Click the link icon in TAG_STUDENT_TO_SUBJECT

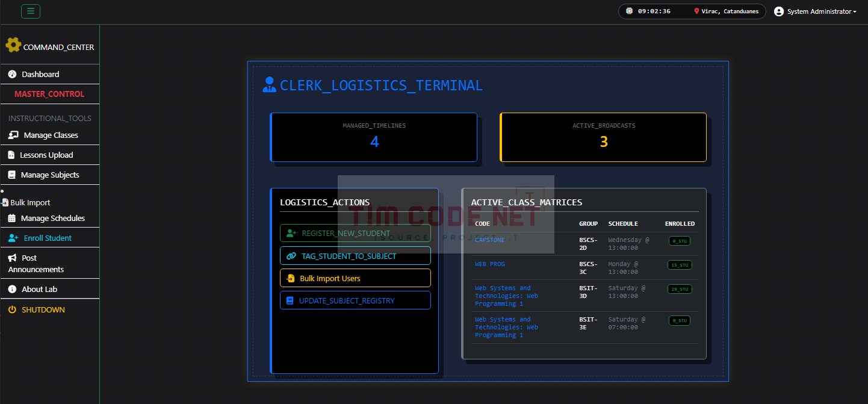(x=292, y=256)
